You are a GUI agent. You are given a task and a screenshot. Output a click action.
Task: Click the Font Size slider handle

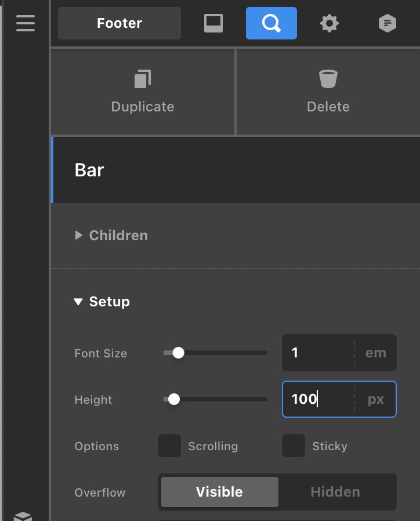click(x=179, y=353)
